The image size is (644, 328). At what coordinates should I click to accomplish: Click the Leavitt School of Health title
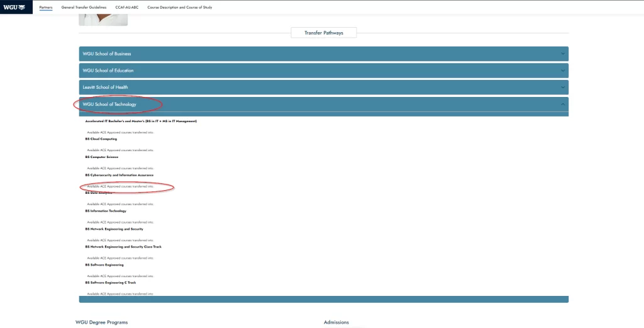pos(105,87)
